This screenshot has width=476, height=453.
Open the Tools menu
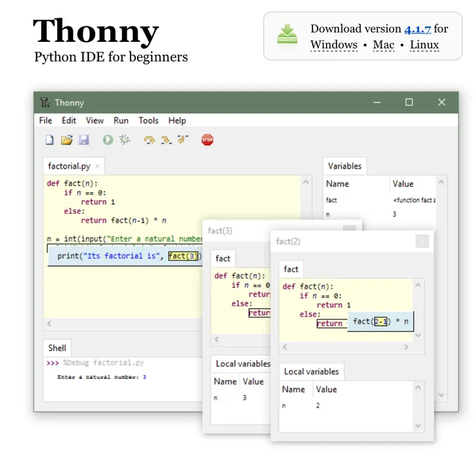pos(149,120)
